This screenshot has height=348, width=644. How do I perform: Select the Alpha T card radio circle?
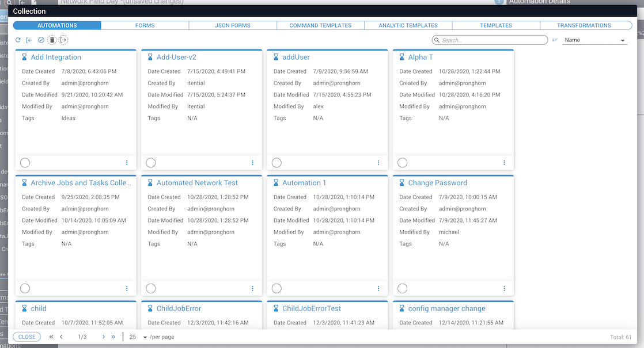(403, 163)
